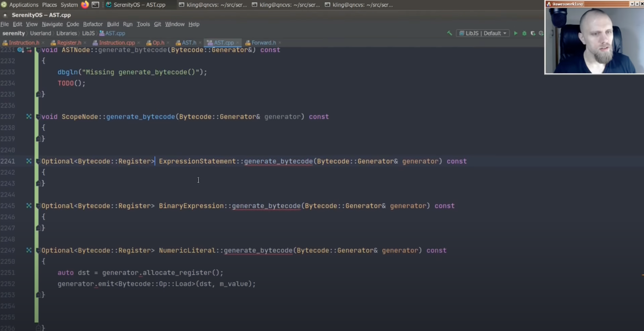644x331 pixels.
Task: Open the LibJS | Default configuration dropdown
Action: 482,33
